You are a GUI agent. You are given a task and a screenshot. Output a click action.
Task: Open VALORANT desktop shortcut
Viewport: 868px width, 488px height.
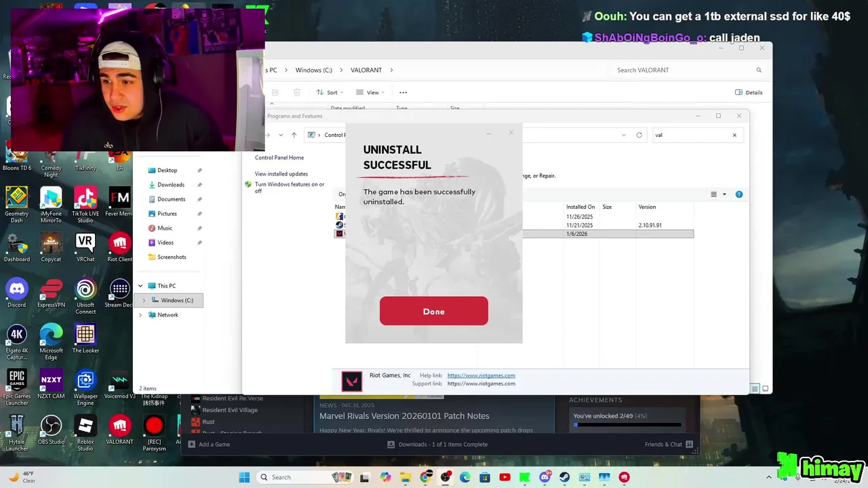coord(120,430)
